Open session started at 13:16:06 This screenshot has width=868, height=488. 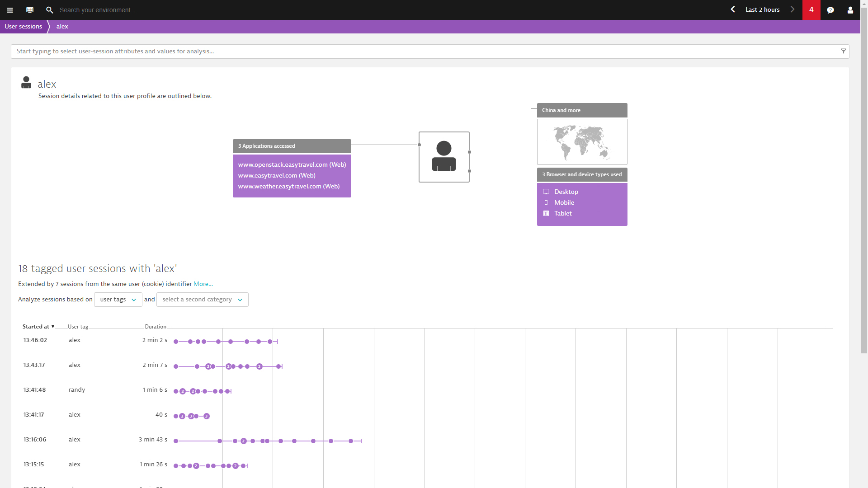click(x=35, y=439)
